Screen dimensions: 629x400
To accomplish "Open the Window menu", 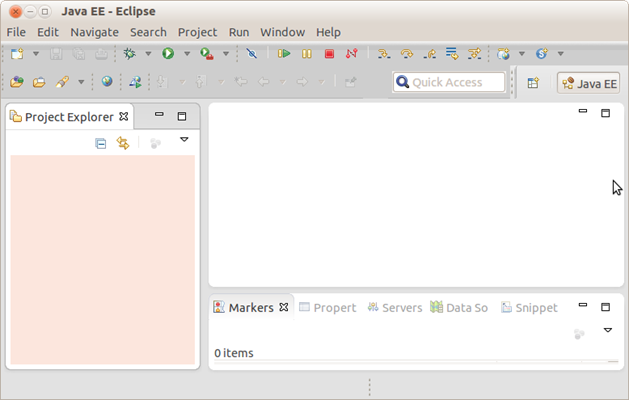I will click(282, 32).
